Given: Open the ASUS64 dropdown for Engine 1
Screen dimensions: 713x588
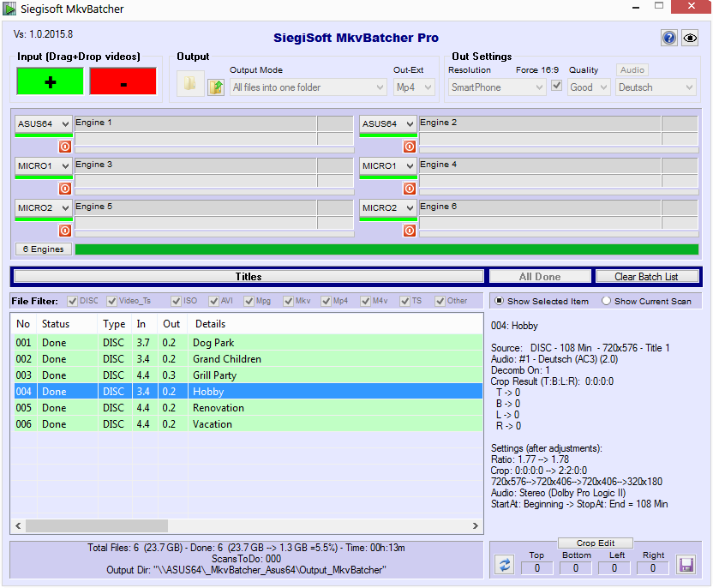Looking at the screenshot, I should tap(43, 124).
